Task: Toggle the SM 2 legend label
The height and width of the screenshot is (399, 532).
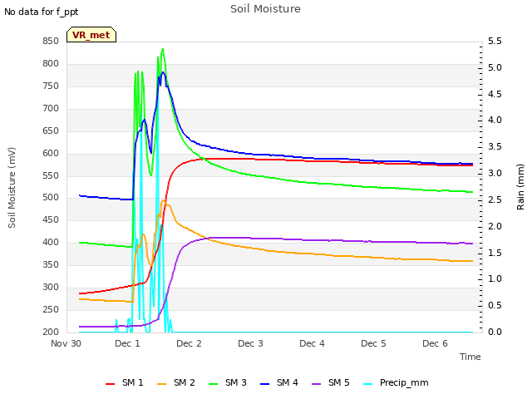Action: pyautogui.click(x=185, y=382)
